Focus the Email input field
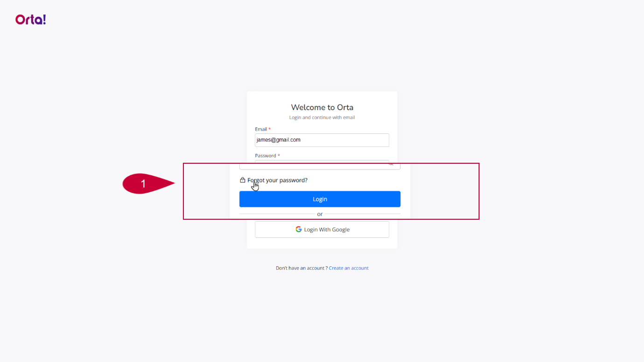The width and height of the screenshot is (644, 362). 322,140
